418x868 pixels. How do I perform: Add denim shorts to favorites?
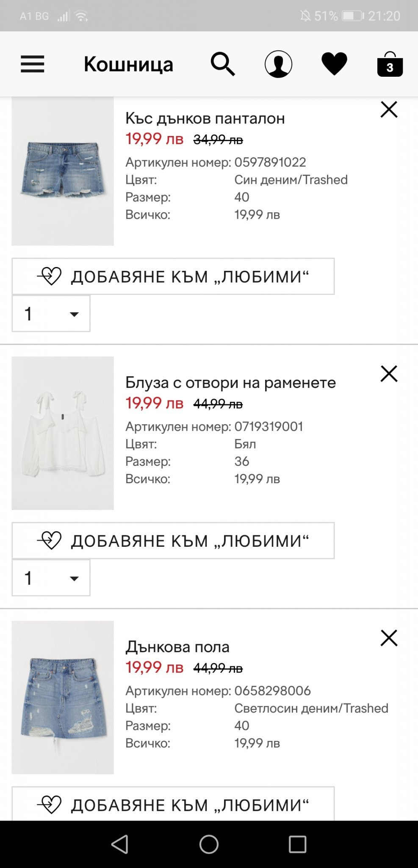coord(173,276)
